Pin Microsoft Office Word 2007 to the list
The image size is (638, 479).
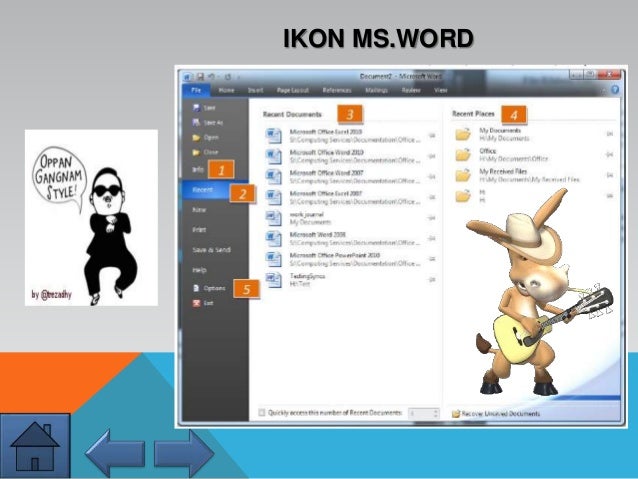(x=432, y=177)
